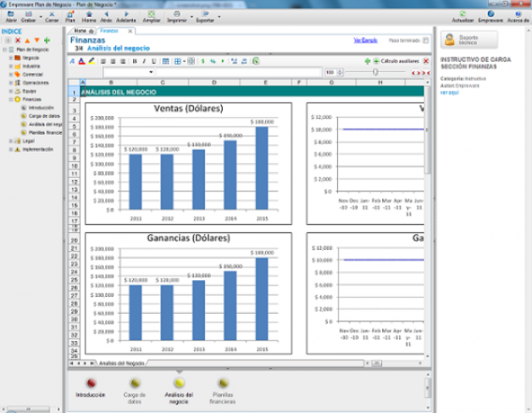This screenshot has width=532, height=413.
Task: Print with the Imprimir icon
Action: [176, 16]
